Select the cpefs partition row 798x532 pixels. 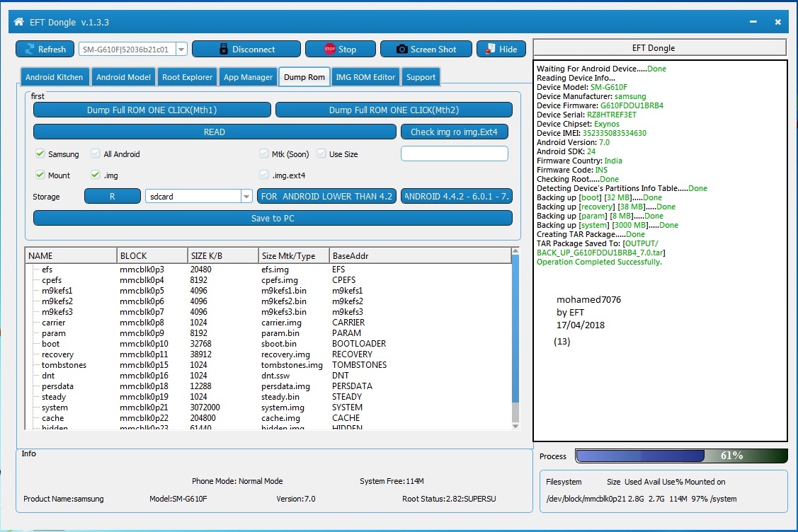point(268,280)
